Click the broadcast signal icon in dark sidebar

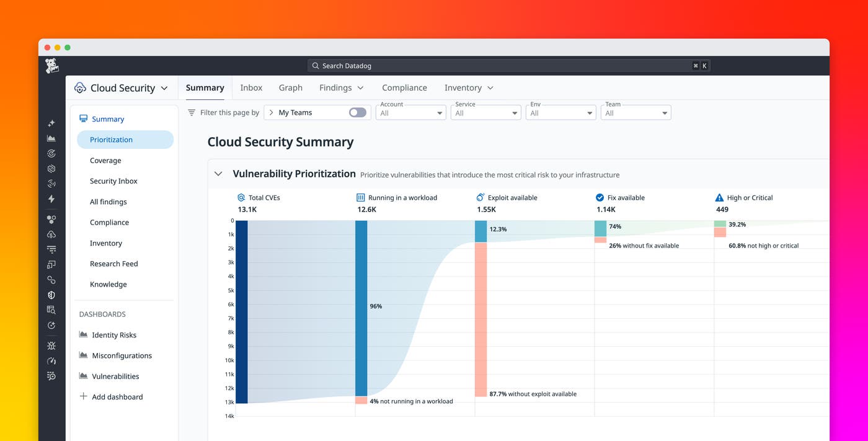tap(51, 184)
